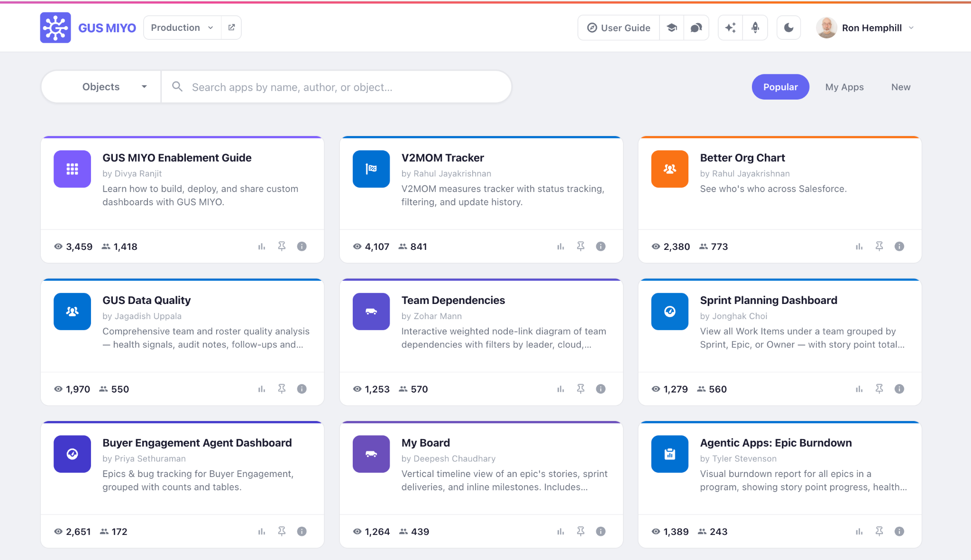Pin the Sprint Planning Dashboard app
The width and height of the screenshot is (971, 560).
coord(879,389)
